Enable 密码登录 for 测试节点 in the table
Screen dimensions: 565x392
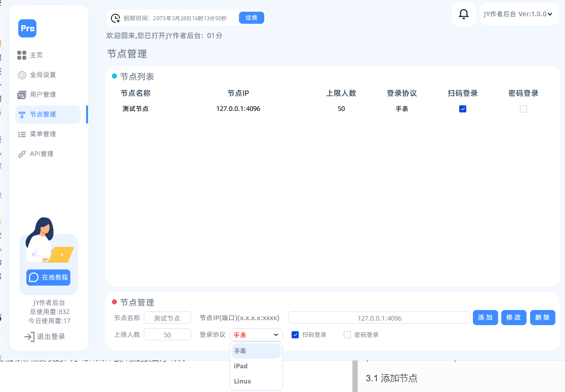tap(523, 108)
